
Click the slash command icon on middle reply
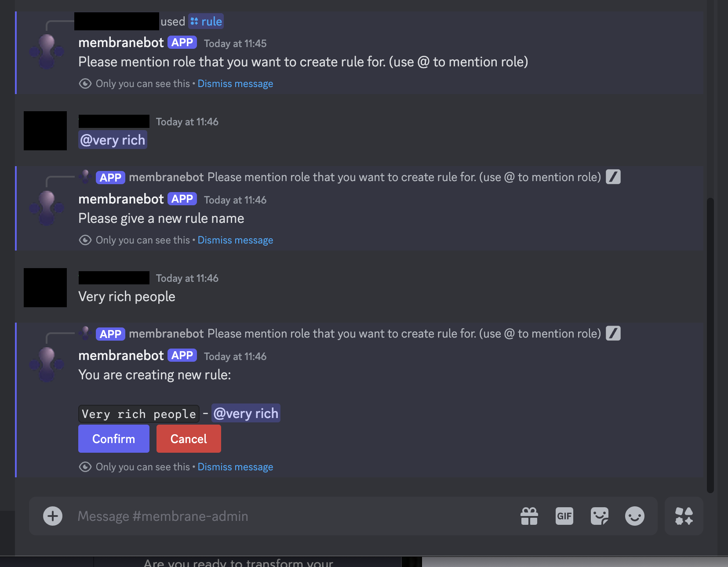click(x=613, y=177)
